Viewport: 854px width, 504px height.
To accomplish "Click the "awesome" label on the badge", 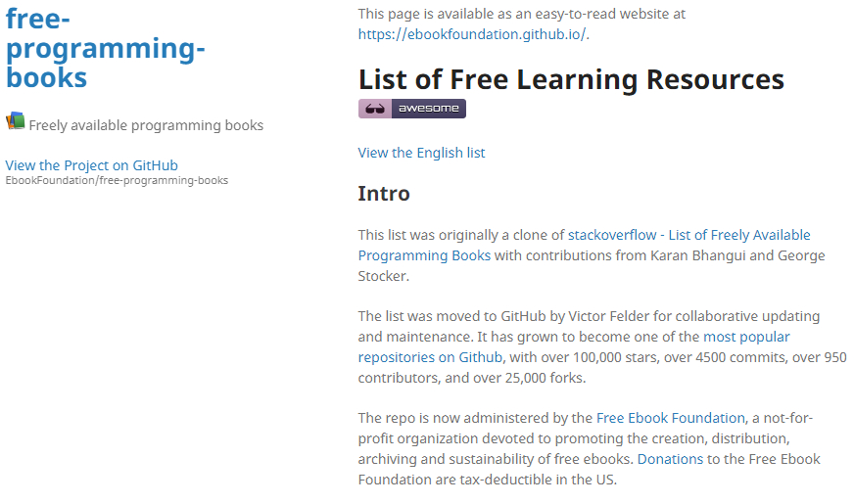I will click(x=428, y=109).
